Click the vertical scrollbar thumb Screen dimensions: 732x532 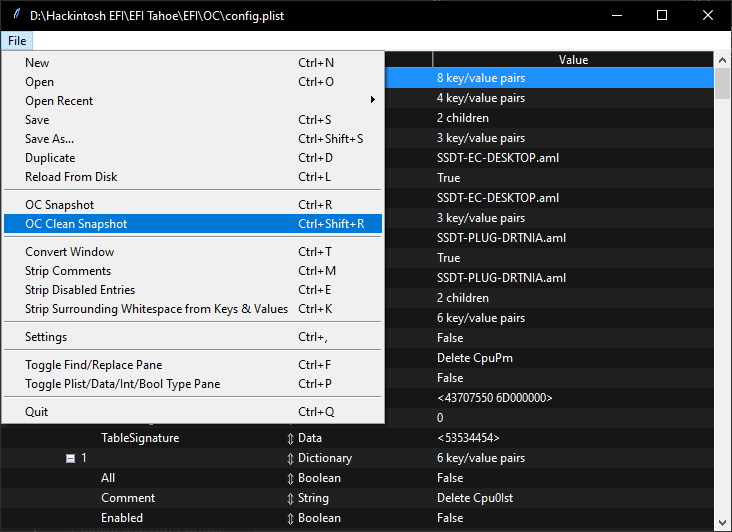(x=722, y=84)
